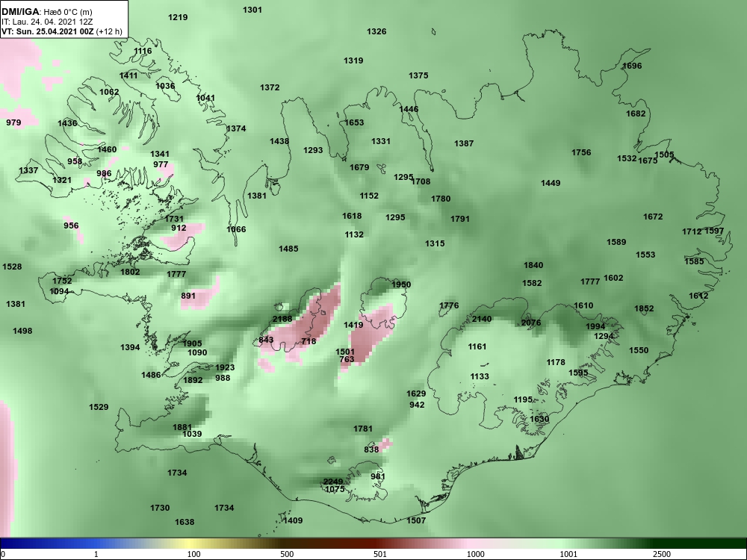Pick the 1133 label
The image size is (747, 560).
click(x=480, y=376)
